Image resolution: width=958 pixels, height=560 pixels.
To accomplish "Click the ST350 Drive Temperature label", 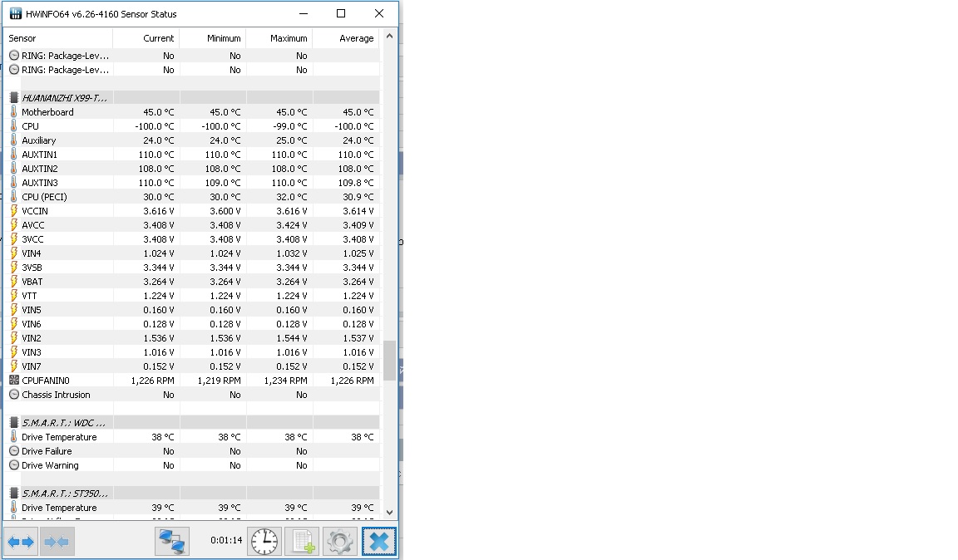I will coord(59,508).
